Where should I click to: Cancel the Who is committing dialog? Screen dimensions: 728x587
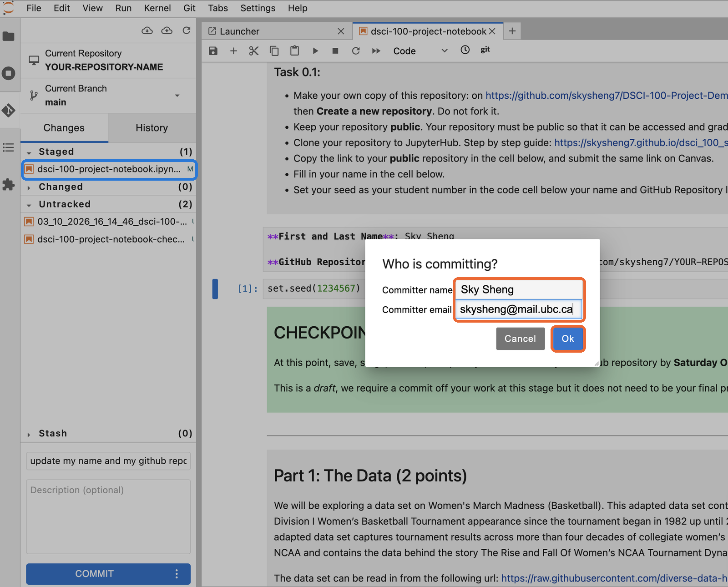point(520,339)
